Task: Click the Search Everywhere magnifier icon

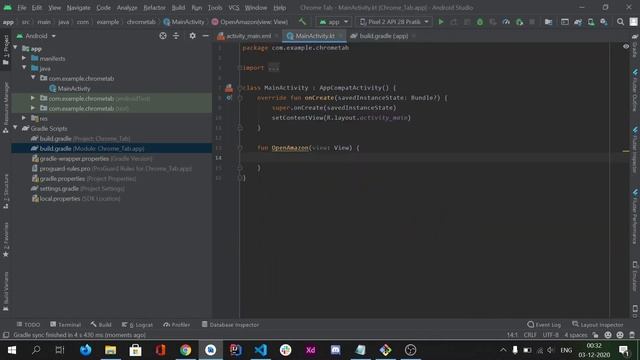Action: 620,22
